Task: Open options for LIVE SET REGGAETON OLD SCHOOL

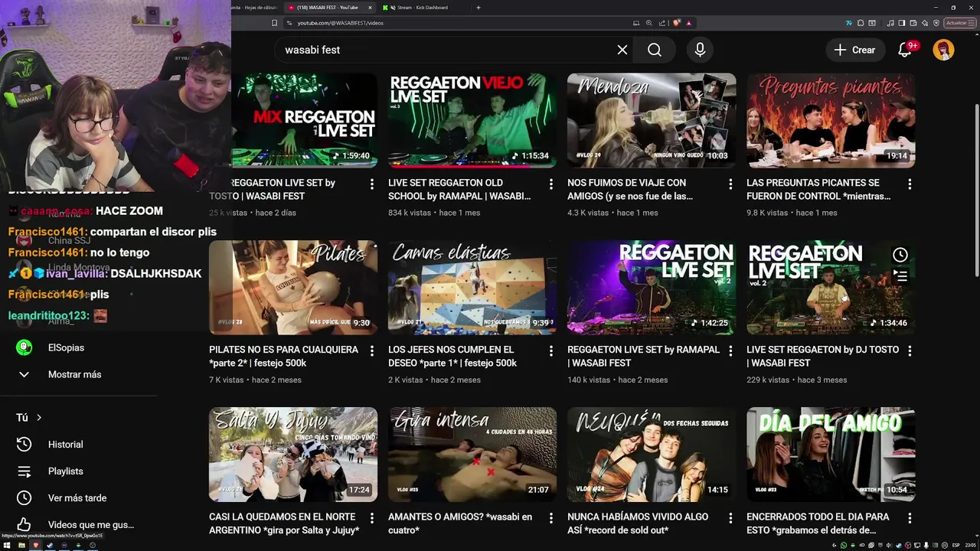Action: click(x=551, y=184)
